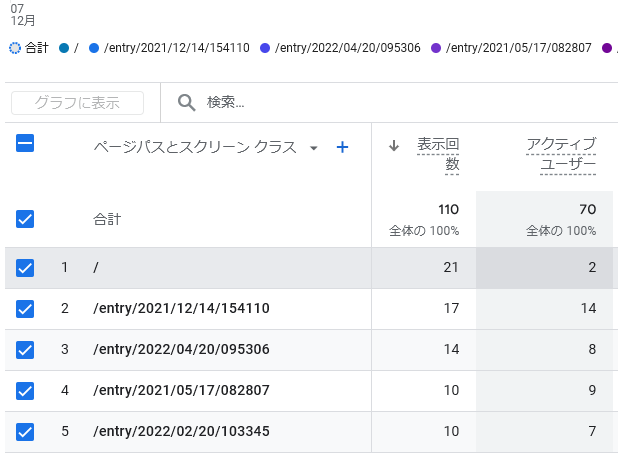Select legend label /entry/2021/05/17/082807
The height and width of the screenshot is (453, 618).
click(x=519, y=48)
